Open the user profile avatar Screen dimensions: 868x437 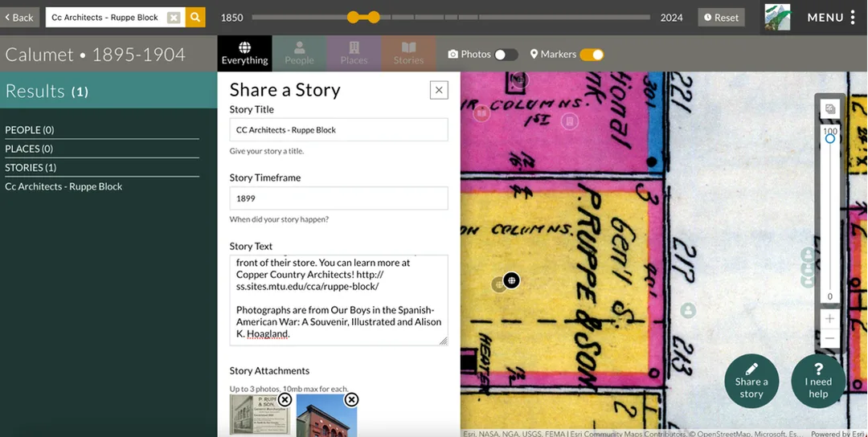point(777,17)
